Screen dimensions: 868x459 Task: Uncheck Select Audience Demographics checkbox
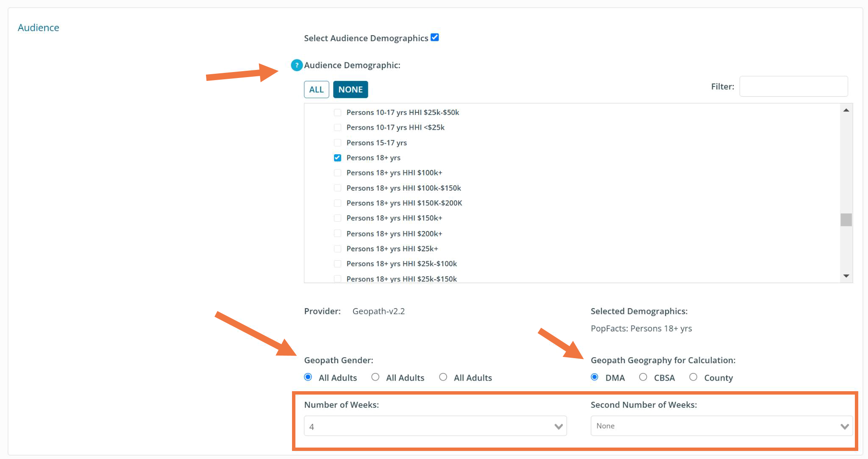click(434, 37)
